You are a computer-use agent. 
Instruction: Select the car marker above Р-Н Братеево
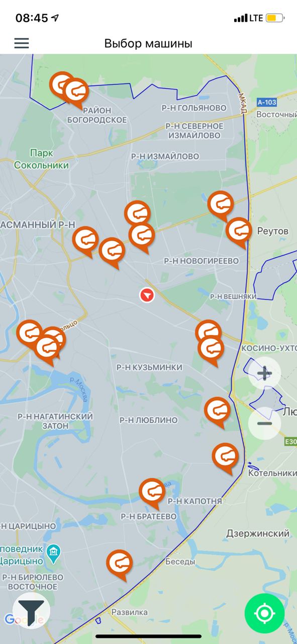pyautogui.click(x=152, y=493)
